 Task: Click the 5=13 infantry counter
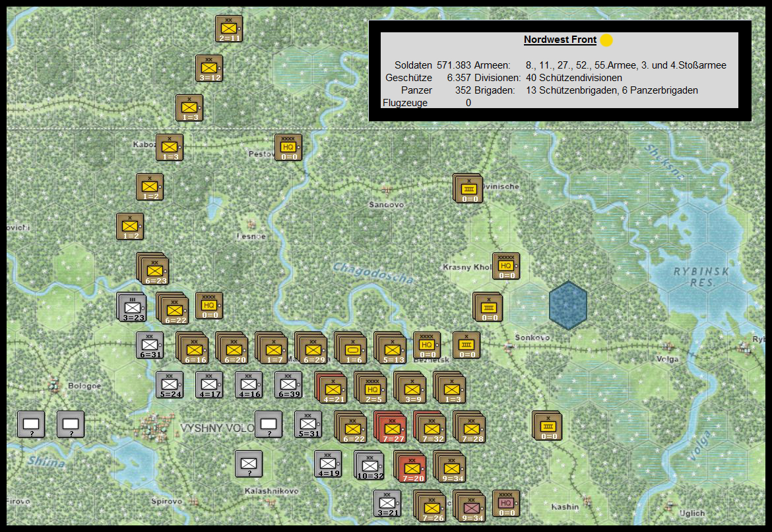coord(391,349)
